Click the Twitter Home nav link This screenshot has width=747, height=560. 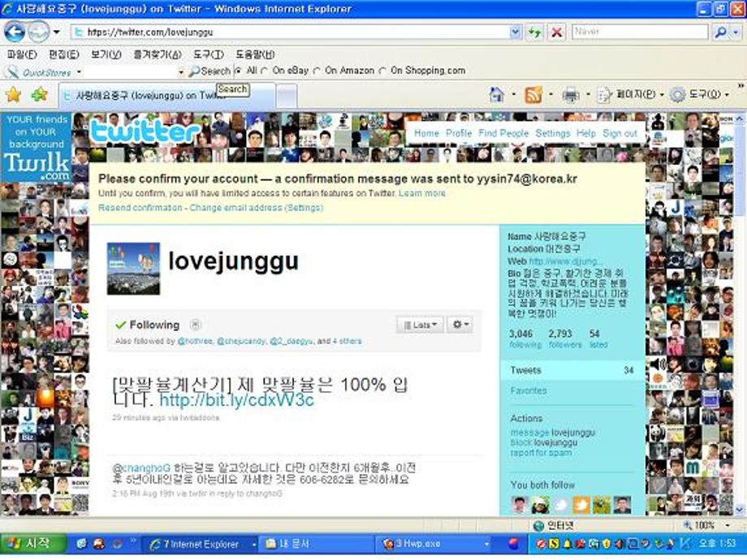(x=426, y=133)
